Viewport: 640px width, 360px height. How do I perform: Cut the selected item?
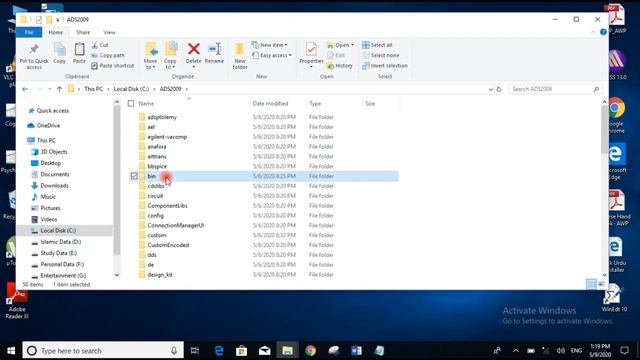(100, 45)
